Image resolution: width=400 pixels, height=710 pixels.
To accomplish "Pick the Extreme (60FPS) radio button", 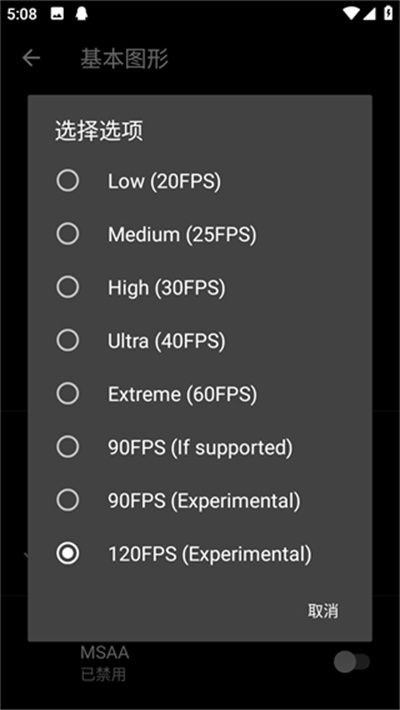I will (67, 394).
